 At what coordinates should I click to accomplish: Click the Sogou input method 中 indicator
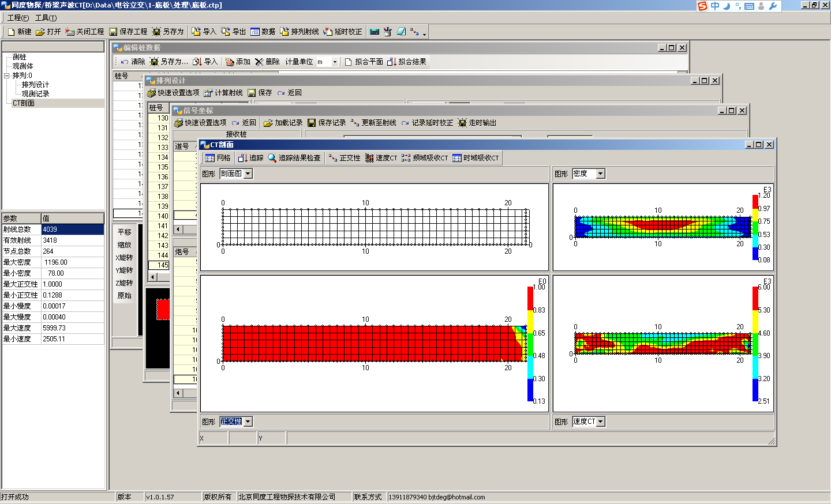click(x=715, y=6)
